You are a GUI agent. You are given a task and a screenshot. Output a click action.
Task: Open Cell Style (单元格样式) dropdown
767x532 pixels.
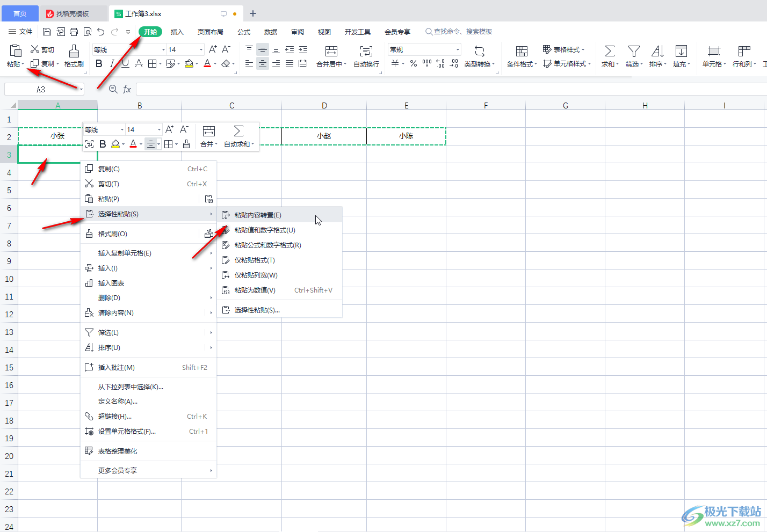point(567,64)
